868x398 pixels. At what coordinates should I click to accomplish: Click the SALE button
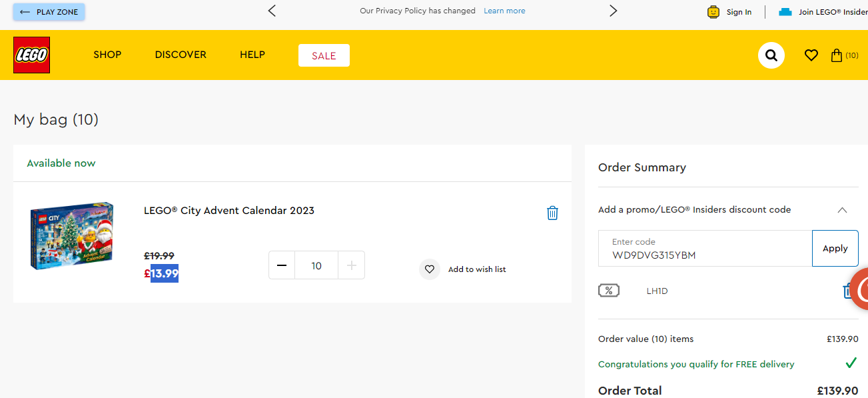[324, 55]
